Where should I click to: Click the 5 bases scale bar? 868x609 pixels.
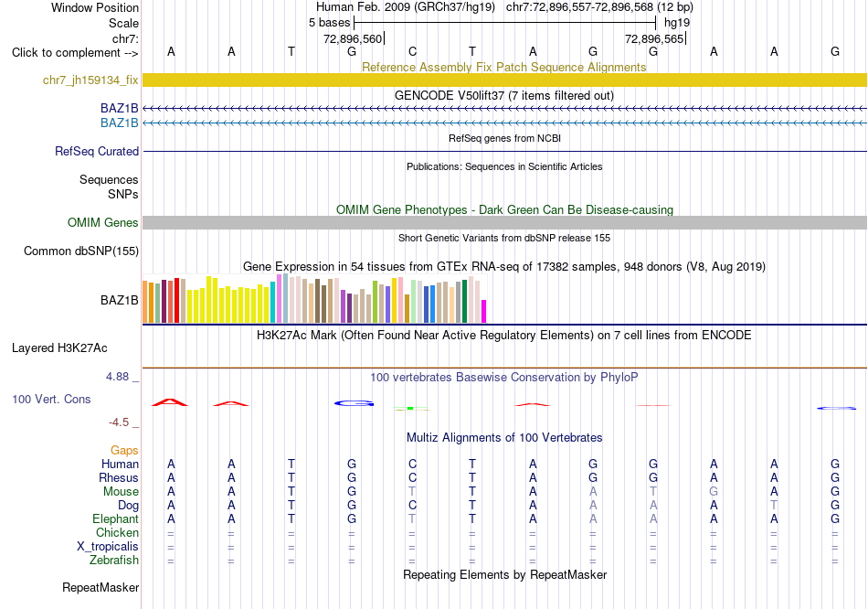point(505,23)
